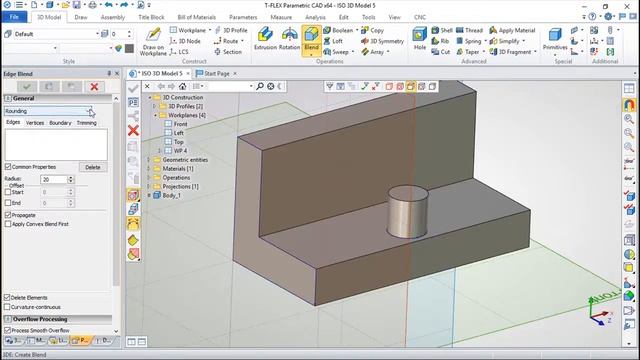Switch to the Draw ribbon tab
The image size is (640, 360).
81,17
